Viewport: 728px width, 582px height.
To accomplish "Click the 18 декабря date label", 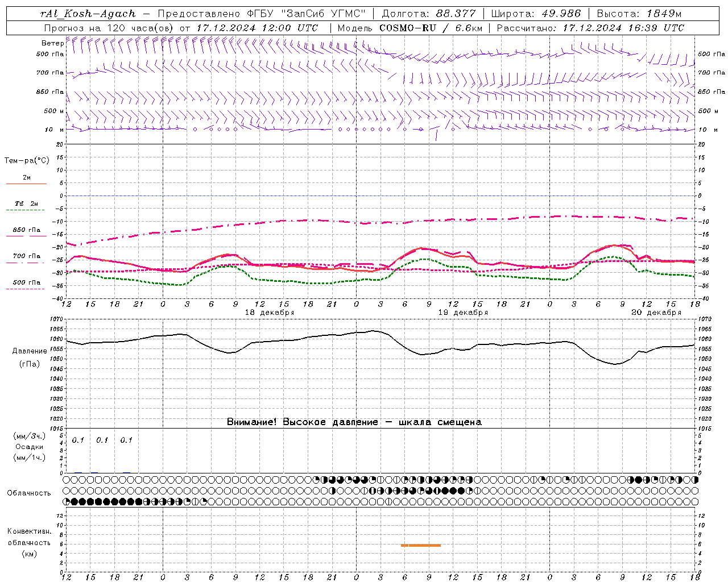I will [x=270, y=313].
